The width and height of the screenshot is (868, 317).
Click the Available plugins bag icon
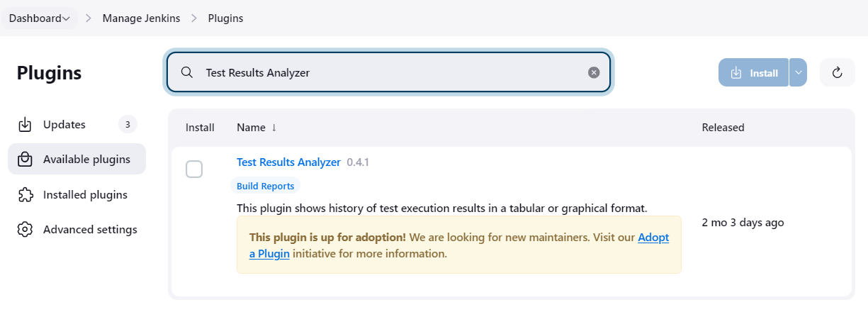tap(25, 160)
